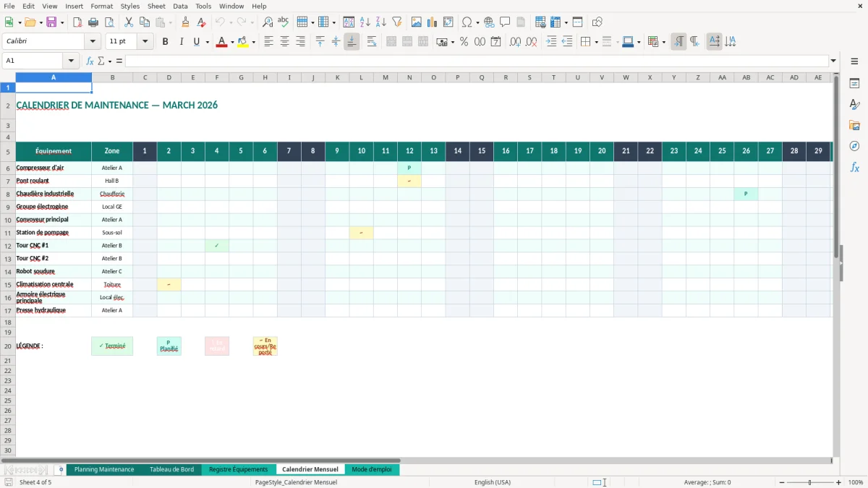Activate the Clone Formatting paintbrush

pyautogui.click(x=186, y=22)
